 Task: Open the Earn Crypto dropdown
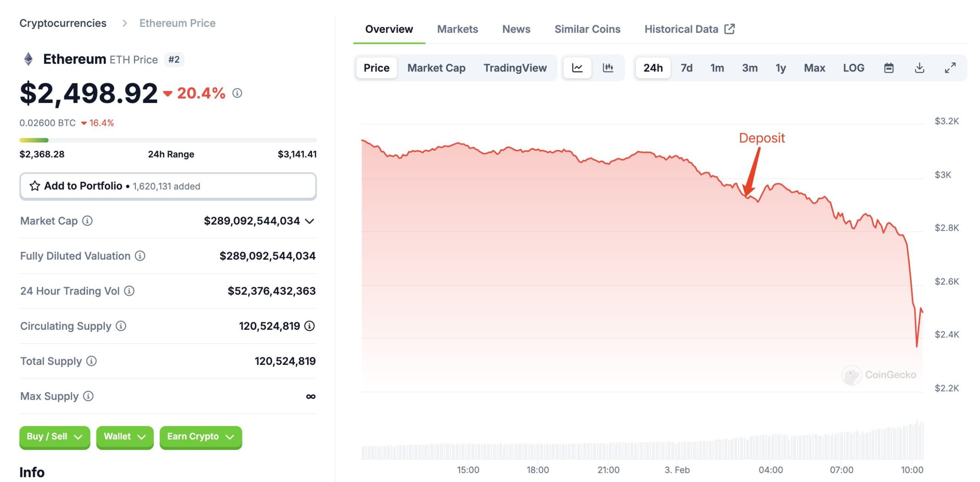[200, 436]
